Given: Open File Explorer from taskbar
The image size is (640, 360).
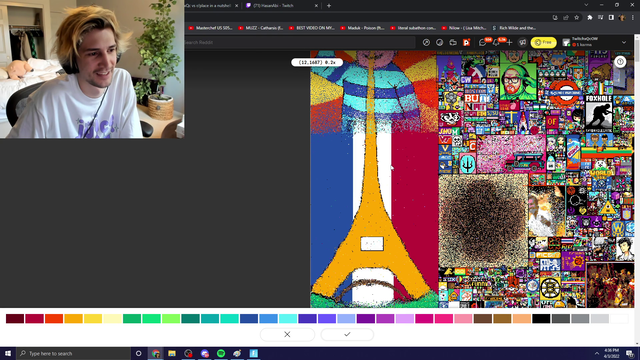Looking at the screenshot, I should coord(172,353).
